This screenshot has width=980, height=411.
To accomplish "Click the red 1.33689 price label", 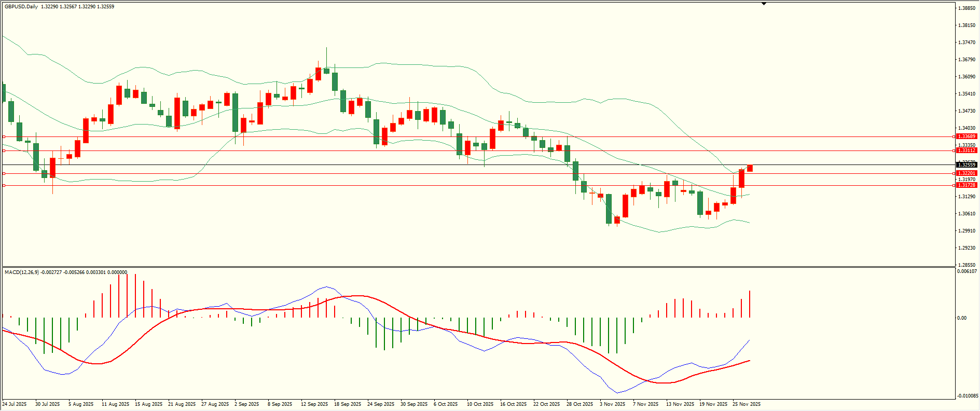I will tap(967, 136).
